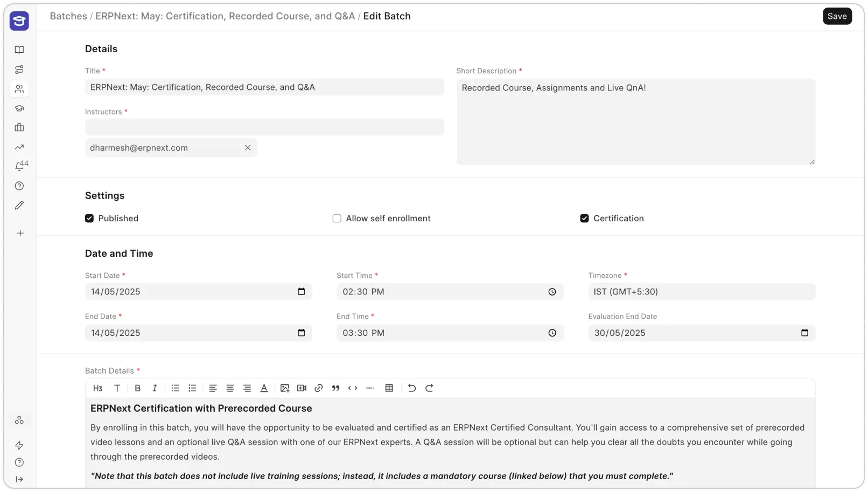Insert video via editor toolbar
Image resolution: width=868 pixels, height=492 pixels.
coord(302,388)
